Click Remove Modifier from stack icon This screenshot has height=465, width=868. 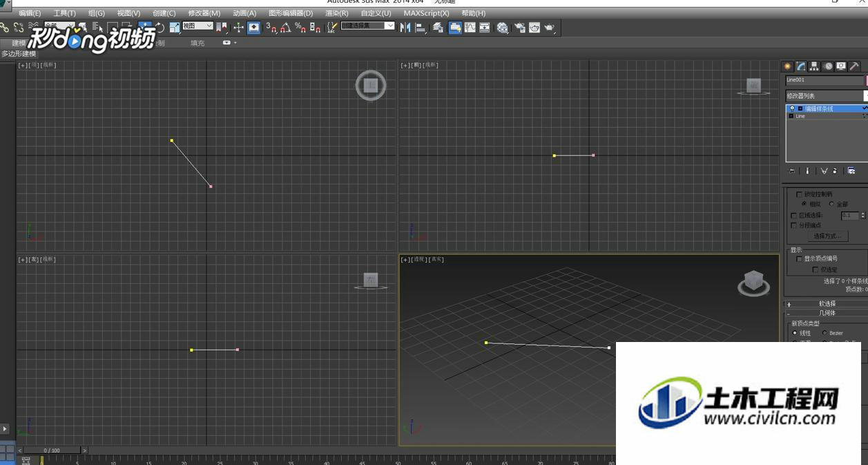(x=835, y=171)
